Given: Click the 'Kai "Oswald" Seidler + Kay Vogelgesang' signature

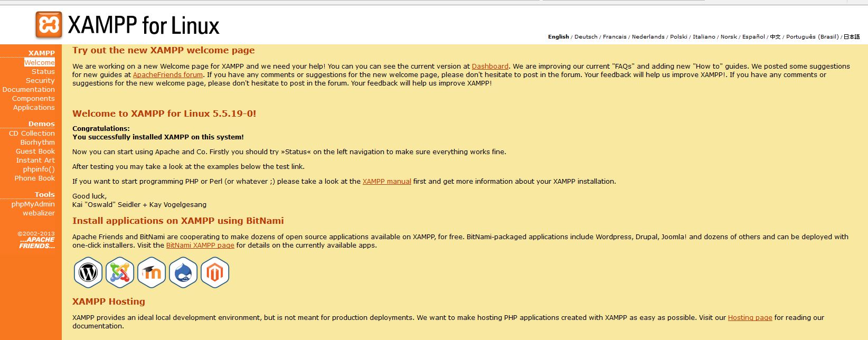Looking at the screenshot, I should (139, 204).
